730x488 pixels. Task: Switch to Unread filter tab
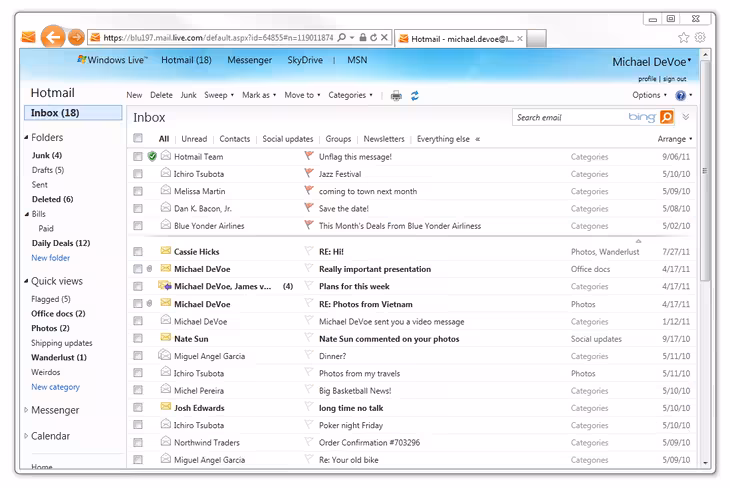tap(194, 139)
